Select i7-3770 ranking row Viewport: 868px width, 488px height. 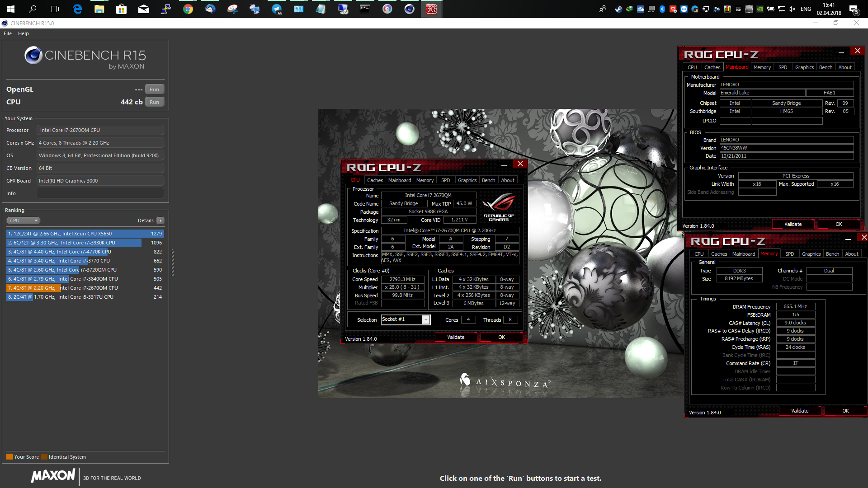[85, 261]
